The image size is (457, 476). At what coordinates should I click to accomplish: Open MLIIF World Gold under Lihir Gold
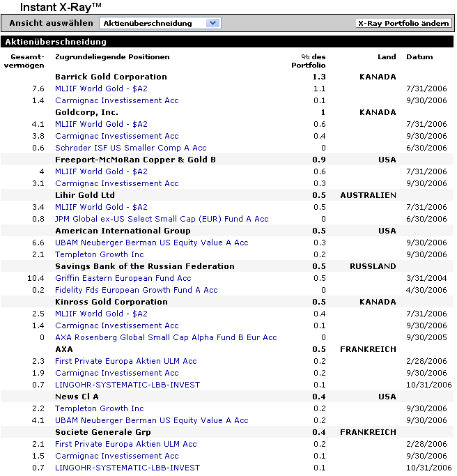tap(101, 207)
